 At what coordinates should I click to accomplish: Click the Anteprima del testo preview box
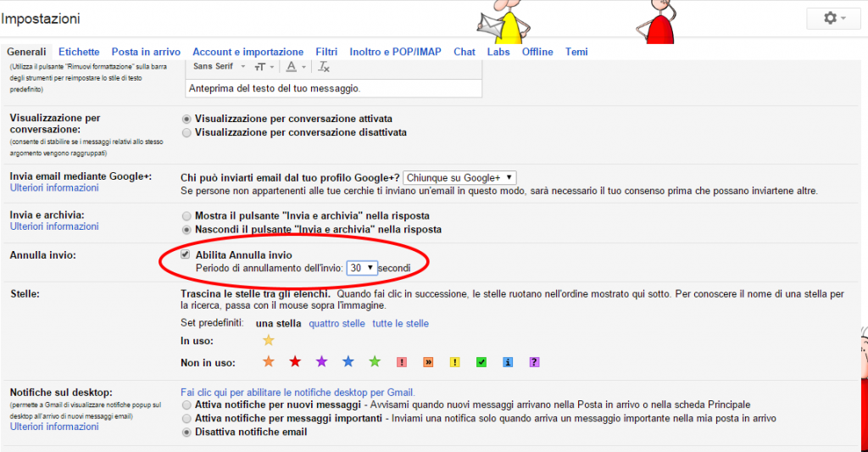(334, 89)
